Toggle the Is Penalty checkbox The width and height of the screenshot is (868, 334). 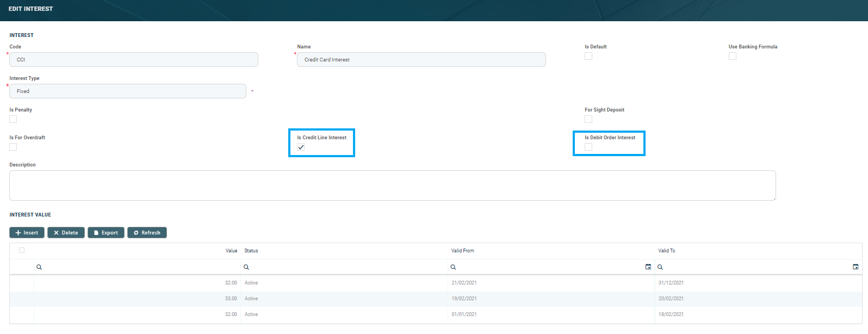click(x=13, y=119)
